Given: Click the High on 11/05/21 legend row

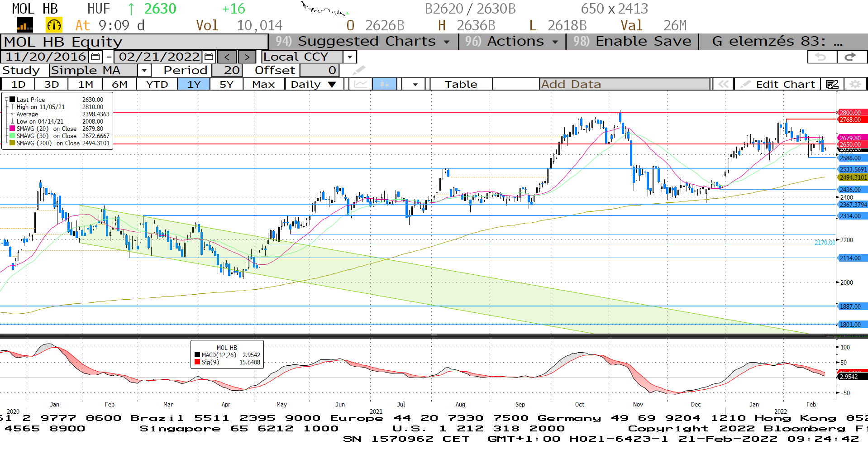Looking at the screenshot, I should coord(57,107).
